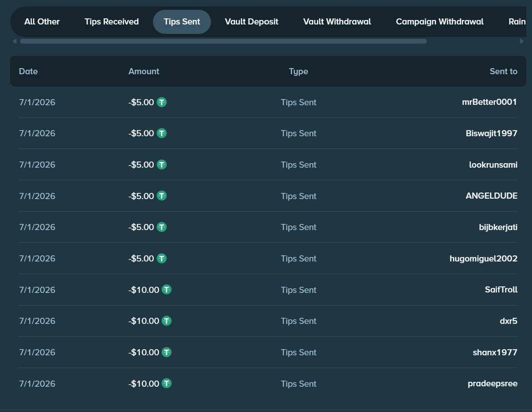
Task: Click the Sent to column header
Action: pyautogui.click(x=503, y=71)
